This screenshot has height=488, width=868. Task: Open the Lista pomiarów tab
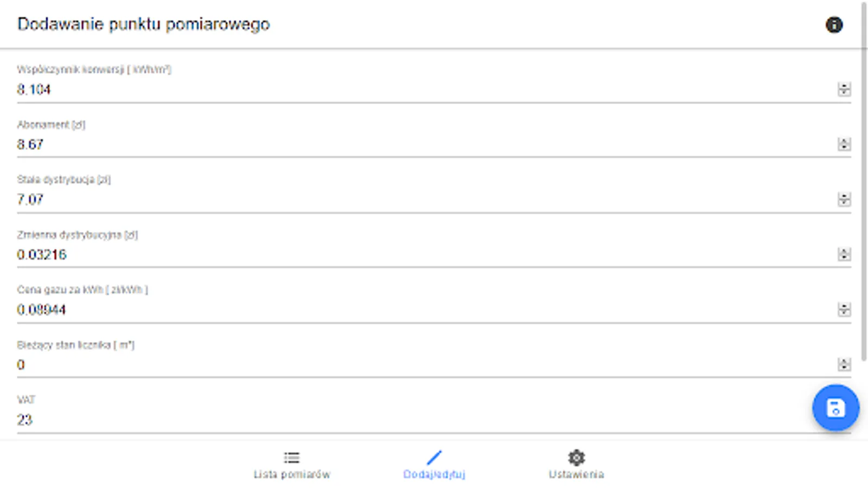[x=292, y=474]
